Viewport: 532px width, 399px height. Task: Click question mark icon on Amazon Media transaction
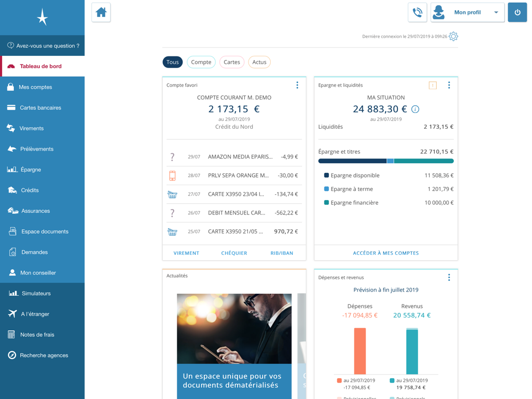172,157
